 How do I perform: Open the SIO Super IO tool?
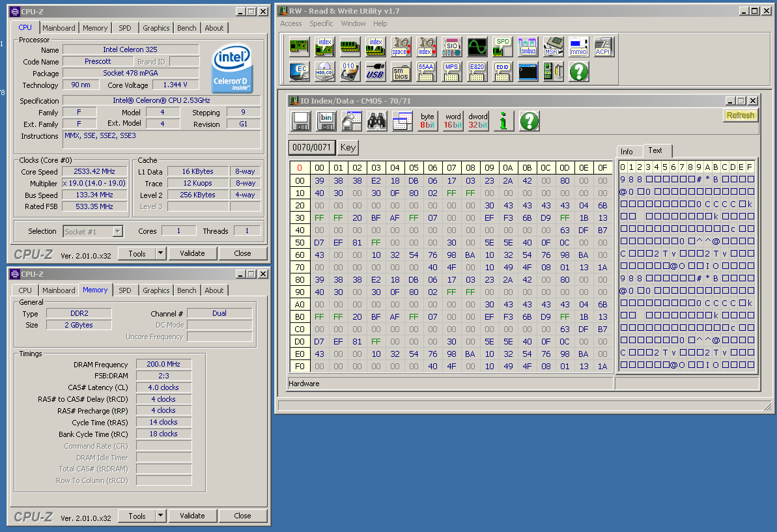click(451, 47)
